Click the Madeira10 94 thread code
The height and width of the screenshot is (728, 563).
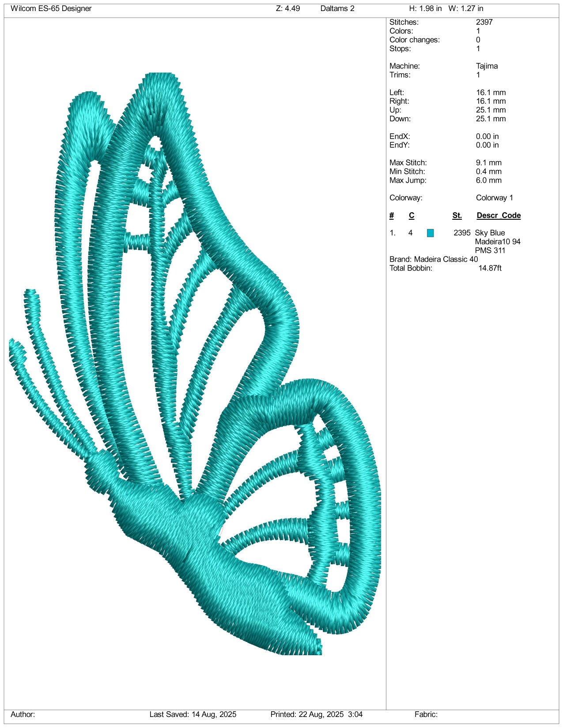point(498,241)
